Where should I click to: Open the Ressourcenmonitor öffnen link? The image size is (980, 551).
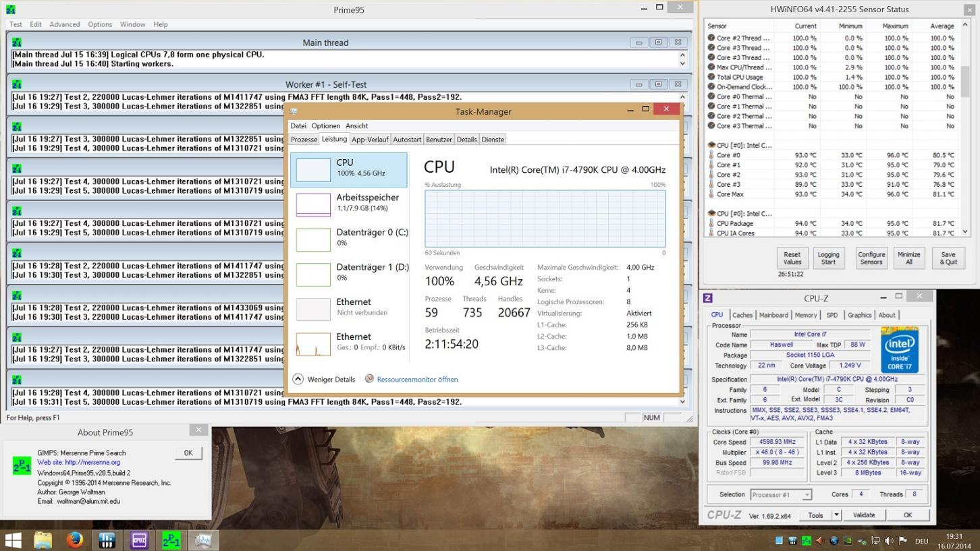(x=417, y=379)
